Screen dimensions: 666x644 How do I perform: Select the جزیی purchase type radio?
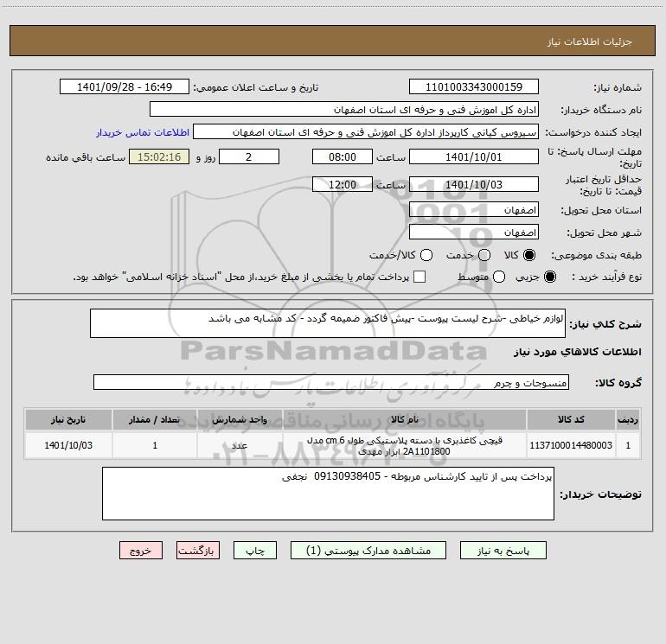tap(550, 277)
